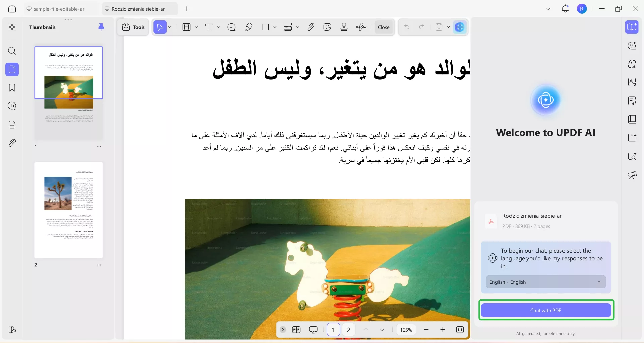The width and height of the screenshot is (644, 343).
Task: Open a new document tab with plus button
Action: click(187, 9)
